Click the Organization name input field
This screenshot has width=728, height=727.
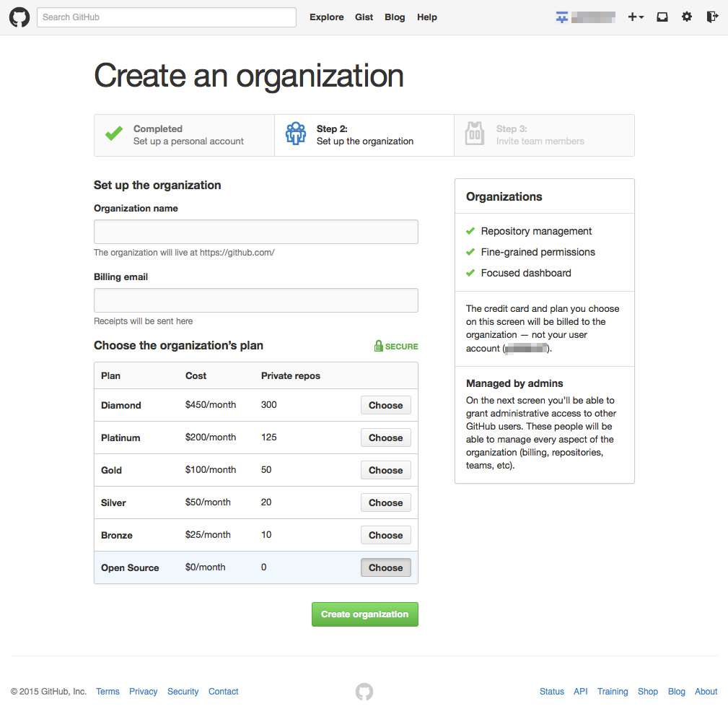[x=255, y=231]
